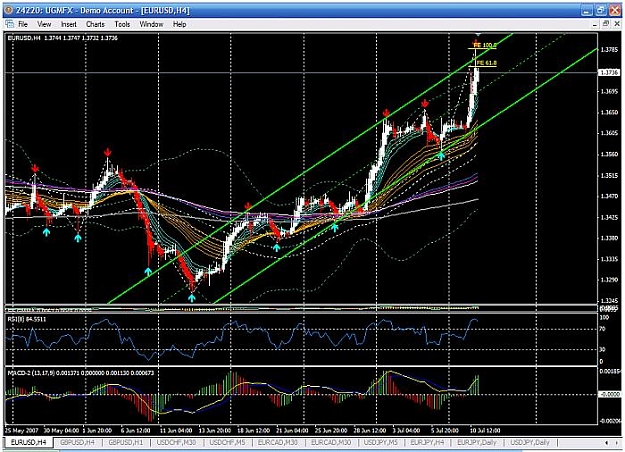The image size is (625, 452).
Task: Open the Tools menu
Action: pos(122,24)
